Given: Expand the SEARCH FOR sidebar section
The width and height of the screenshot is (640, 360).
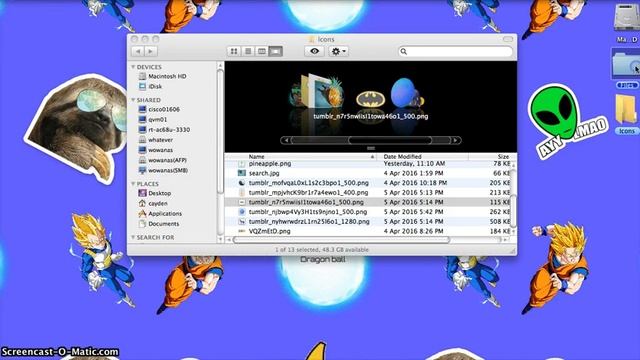Looking at the screenshot, I should click(x=133, y=237).
